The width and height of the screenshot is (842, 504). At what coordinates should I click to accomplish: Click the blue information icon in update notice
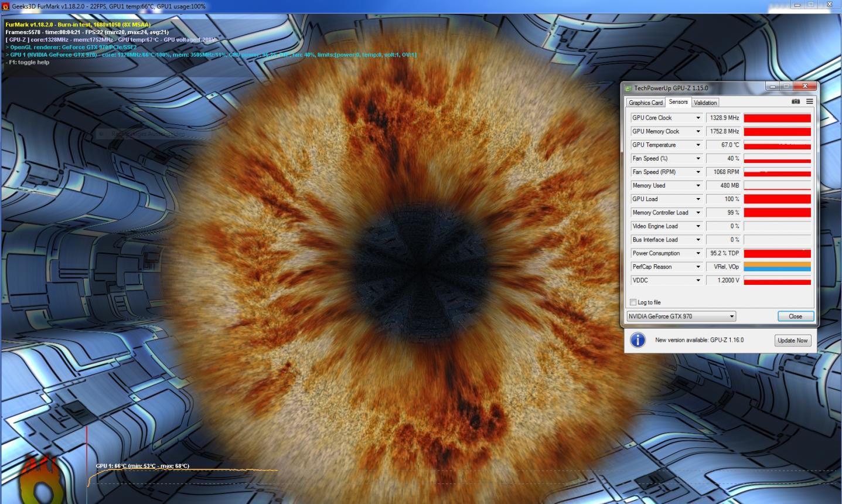pyautogui.click(x=638, y=340)
